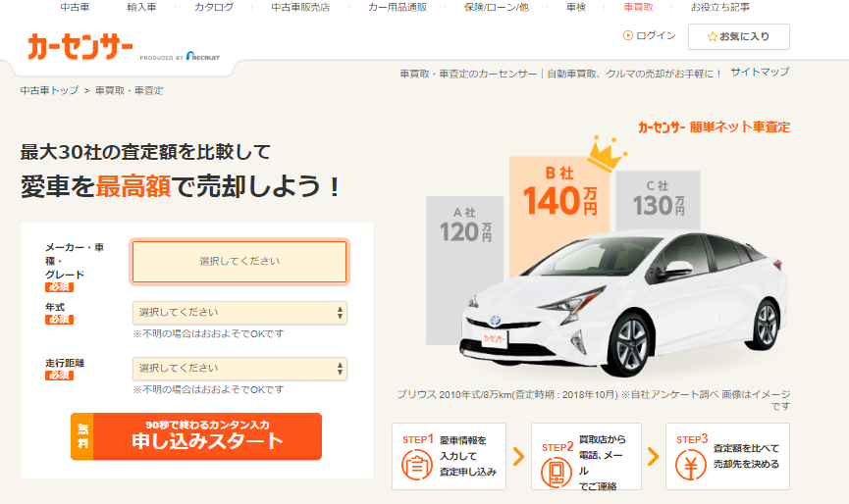Open the 車検 menu item

point(576,7)
